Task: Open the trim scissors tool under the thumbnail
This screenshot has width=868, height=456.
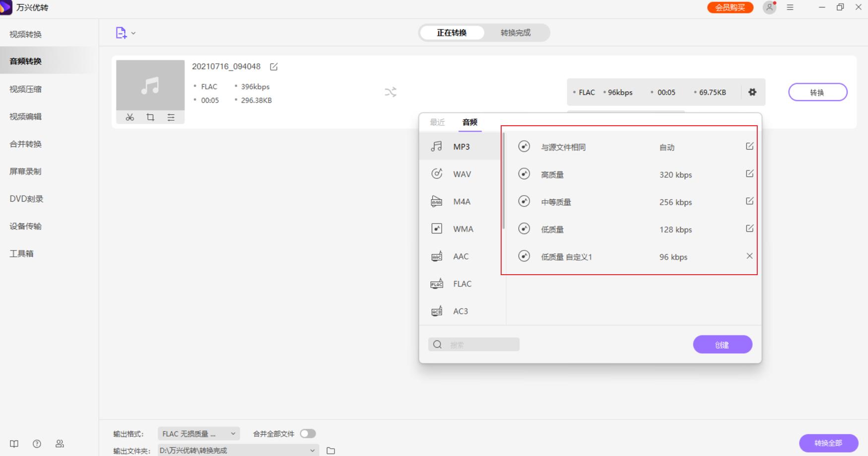Action: click(130, 118)
